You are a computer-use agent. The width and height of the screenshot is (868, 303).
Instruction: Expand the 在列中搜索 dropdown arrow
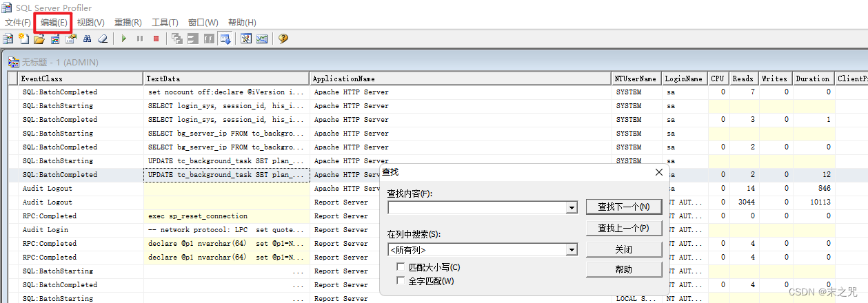[x=572, y=250]
